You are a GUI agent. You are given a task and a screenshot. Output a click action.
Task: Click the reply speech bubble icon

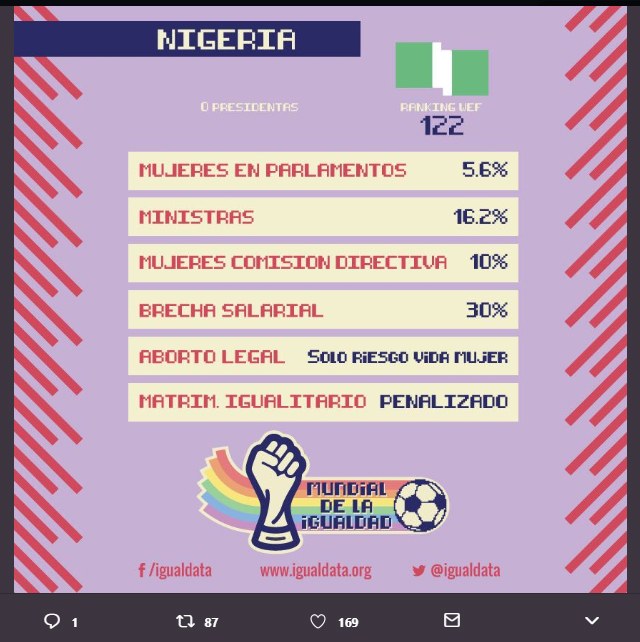click(x=52, y=621)
